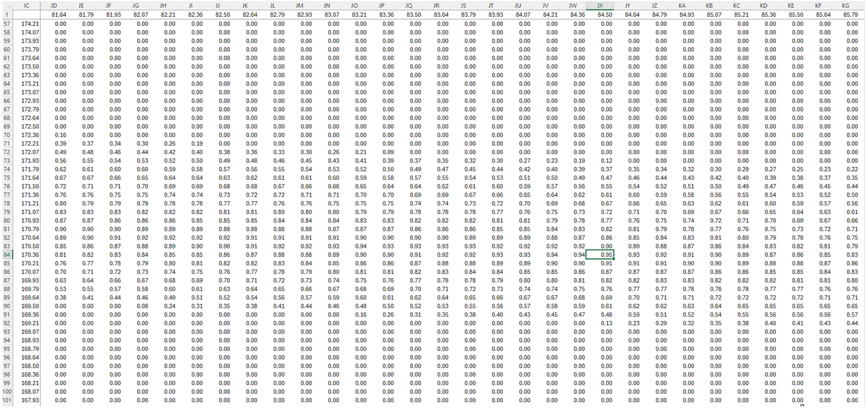Click cell 0.08 in column JG row 90

136,305
